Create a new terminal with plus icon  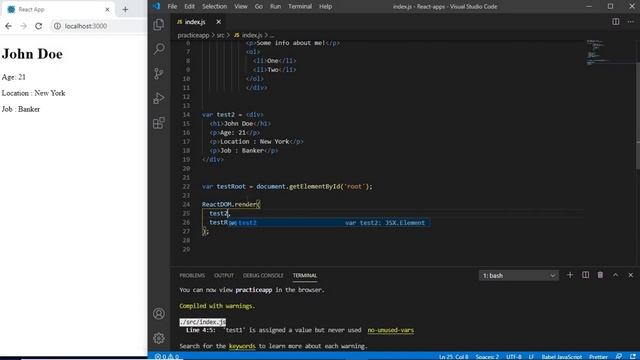coord(570,275)
